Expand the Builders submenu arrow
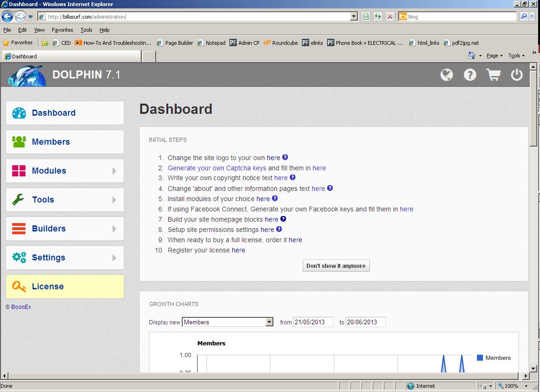 [114, 229]
